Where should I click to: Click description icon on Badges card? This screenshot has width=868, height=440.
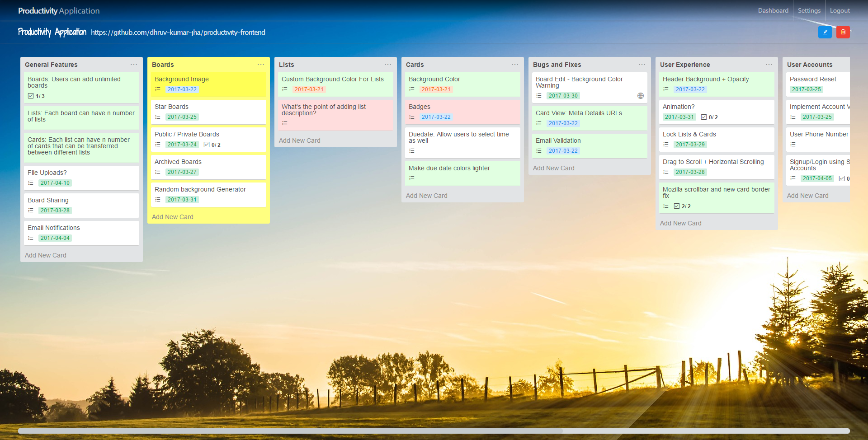click(x=412, y=117)
